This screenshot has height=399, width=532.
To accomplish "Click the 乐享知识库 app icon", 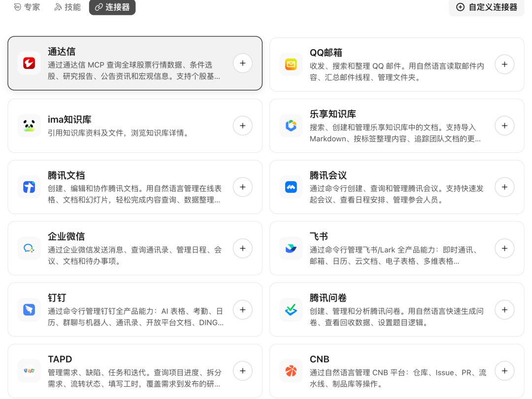I will [291, 126].
